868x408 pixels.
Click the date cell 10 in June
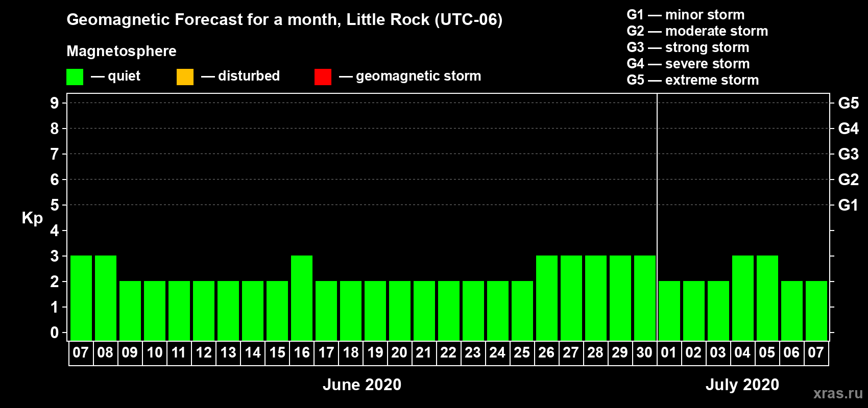[x=155, y=353]
